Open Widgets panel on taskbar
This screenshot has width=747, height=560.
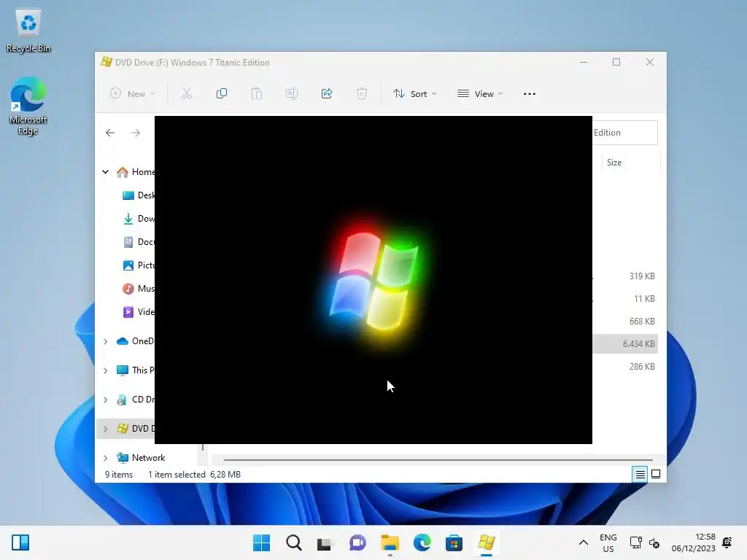(x=20, y=542)
